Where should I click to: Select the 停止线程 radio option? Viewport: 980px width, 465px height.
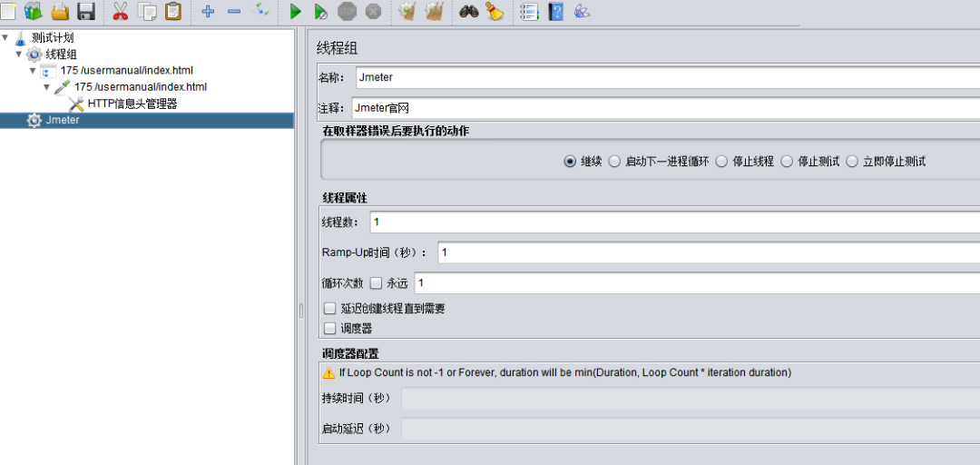722,162
